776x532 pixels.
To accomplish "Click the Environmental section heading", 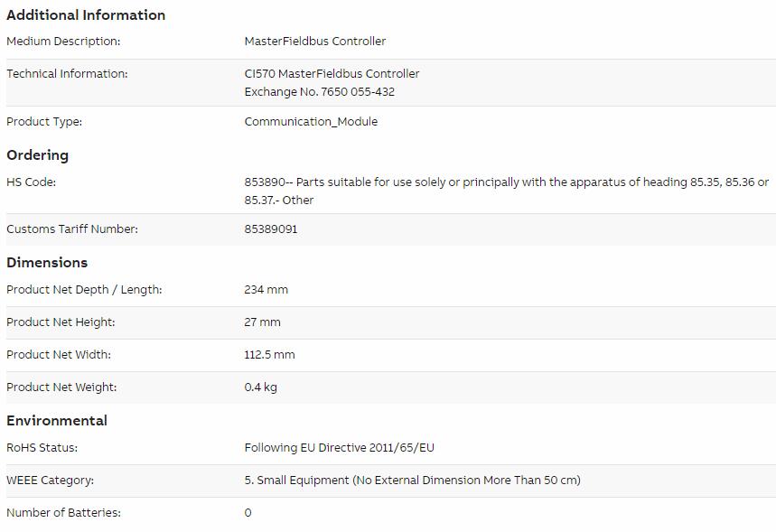I will pyautogui.click(x=57, y=421).
